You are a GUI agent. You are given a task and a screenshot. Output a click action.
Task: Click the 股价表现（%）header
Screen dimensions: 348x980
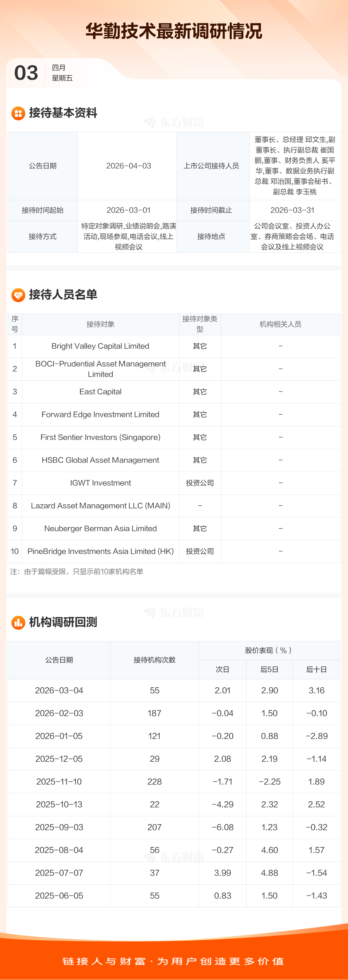269,651
